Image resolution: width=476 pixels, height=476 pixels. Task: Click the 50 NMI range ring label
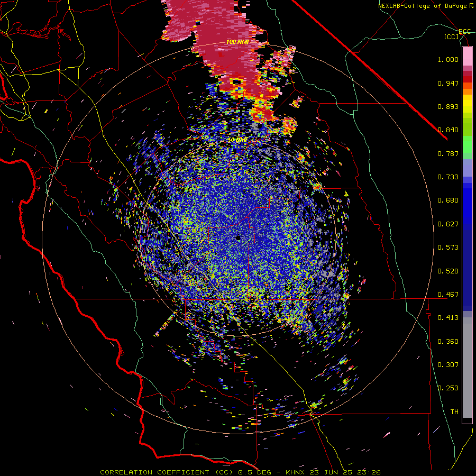[237, 140]
